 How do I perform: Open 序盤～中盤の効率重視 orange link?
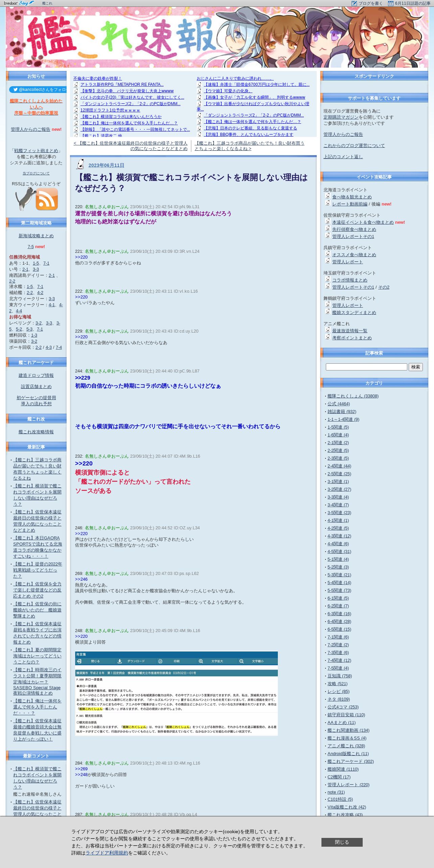click(x=36, y=113)
